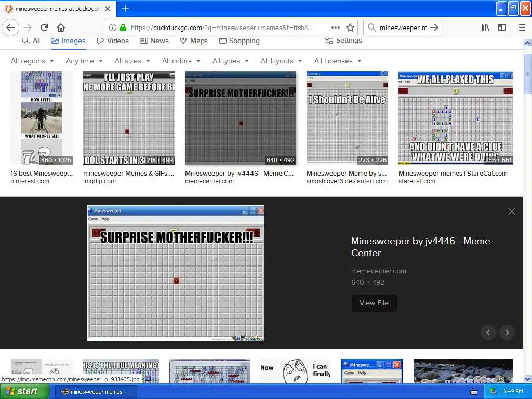Close the image detail panel
This screenshot has height=399, width=532.
point(512,212)
